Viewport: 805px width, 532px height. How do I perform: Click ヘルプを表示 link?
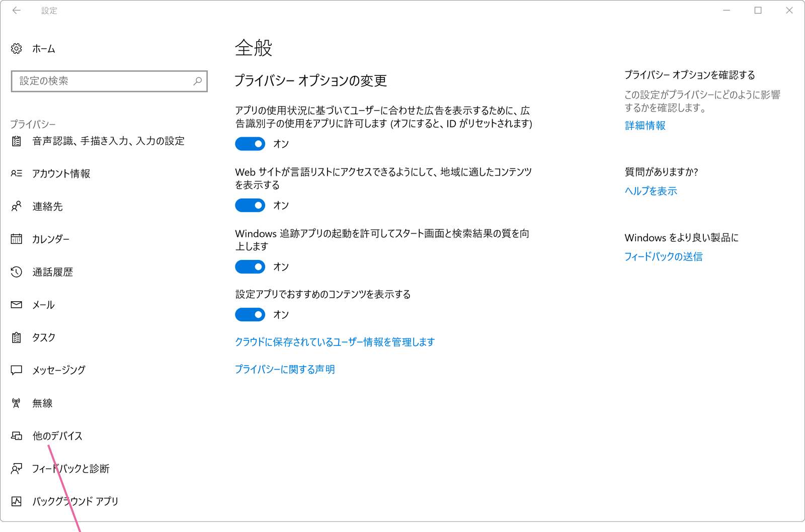[x=651, y=191]
